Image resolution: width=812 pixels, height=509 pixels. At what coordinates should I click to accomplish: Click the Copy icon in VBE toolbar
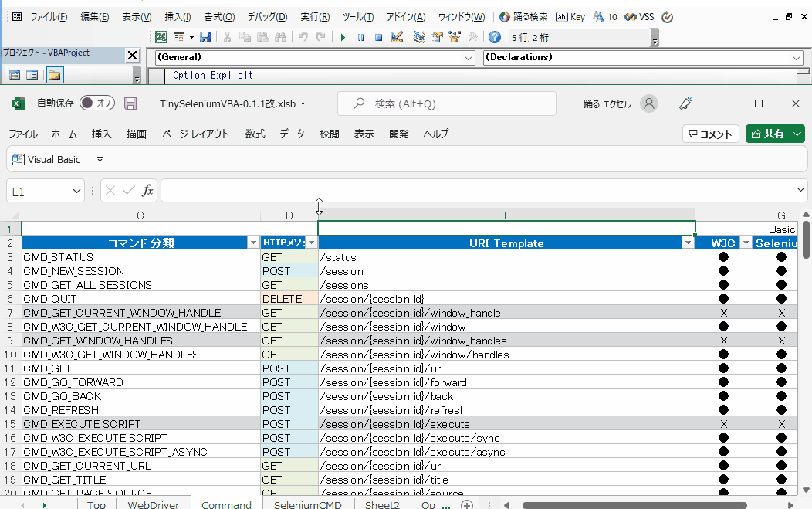point(245,37)
